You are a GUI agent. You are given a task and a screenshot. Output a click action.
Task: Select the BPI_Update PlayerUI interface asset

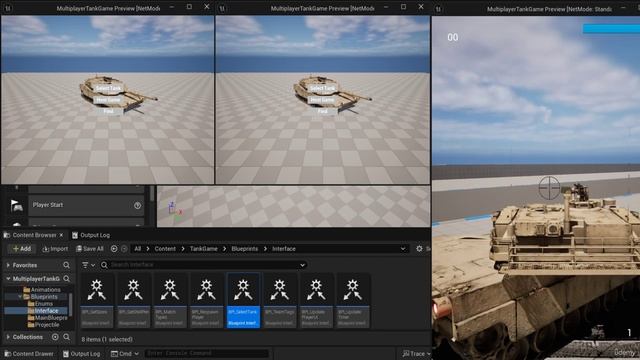tap(316, 300)
